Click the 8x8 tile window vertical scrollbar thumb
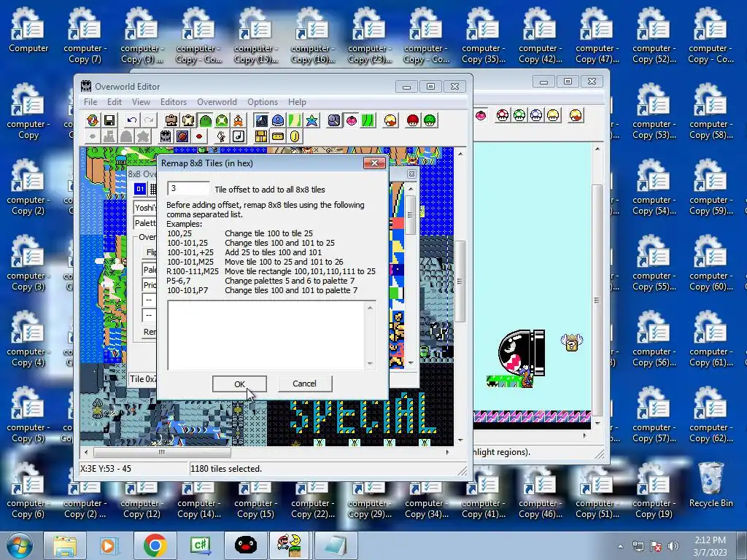 click(x=410, y=215)
